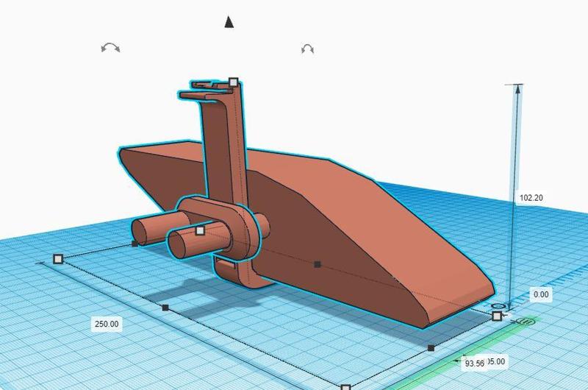The height and width of the screenshot is (390, 588).
Task: Select the white height handle atop the vertical bracket
Action: (233, 82)
